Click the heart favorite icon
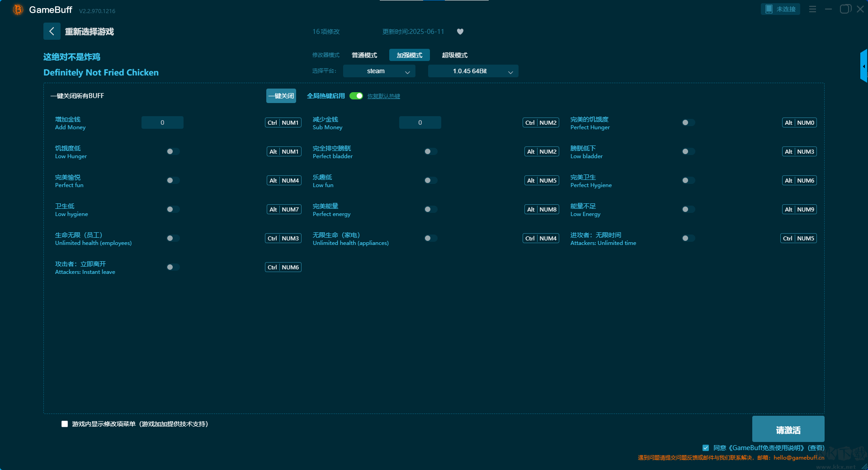The image size is (868, 470). (460, 32)
